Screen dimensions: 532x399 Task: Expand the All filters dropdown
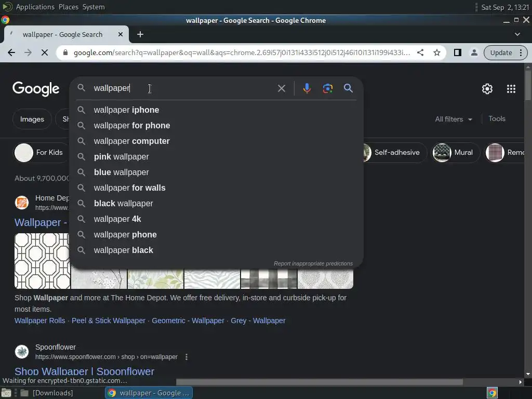click(453, 119)
